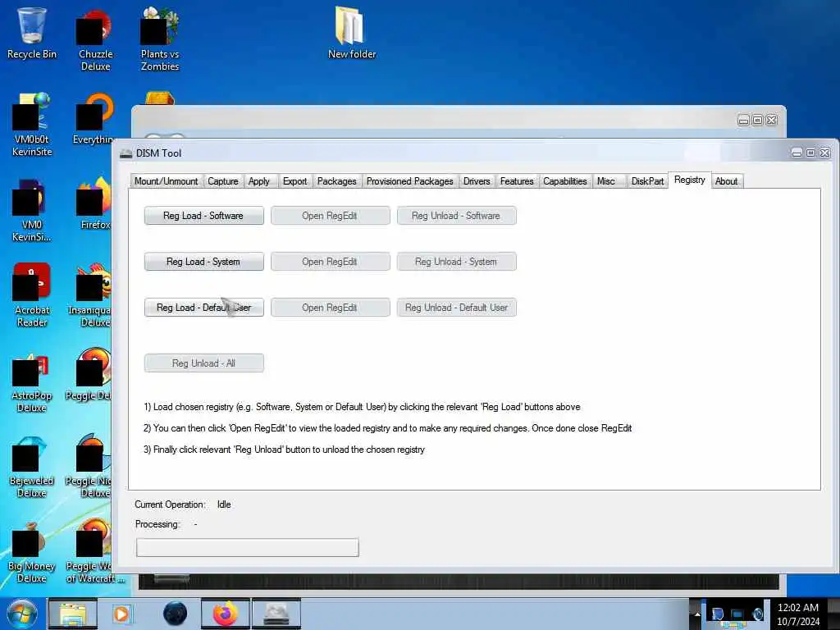Select the Acrobat Reader desktop icon

(x=32, y=295)
